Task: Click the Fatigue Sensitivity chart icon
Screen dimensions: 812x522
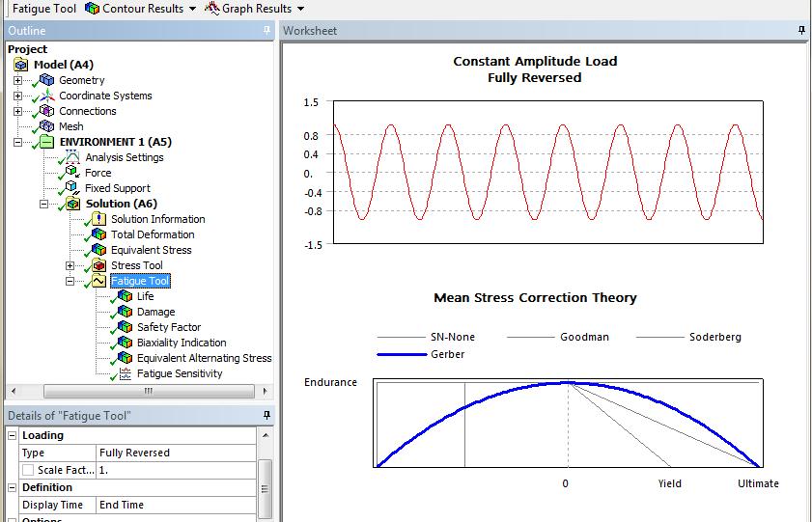Action: click(126, 373)
